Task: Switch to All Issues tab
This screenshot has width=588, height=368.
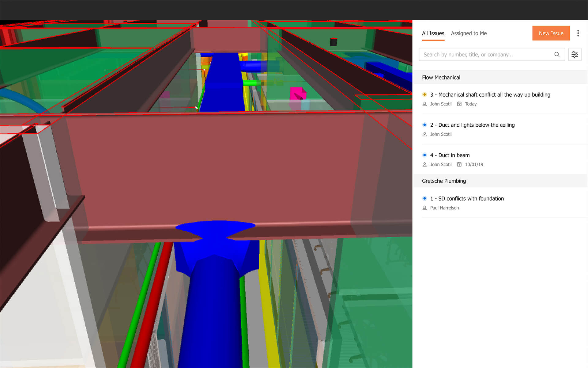Action: point(433,33)
